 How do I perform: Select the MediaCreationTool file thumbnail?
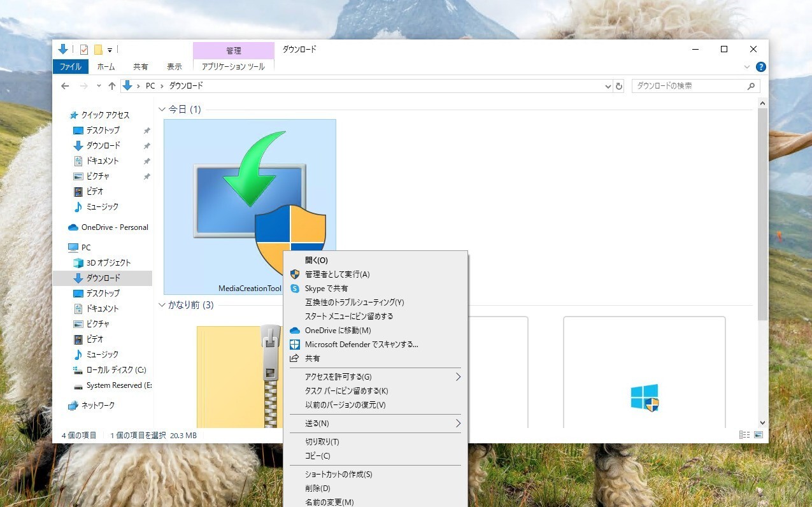250,207
